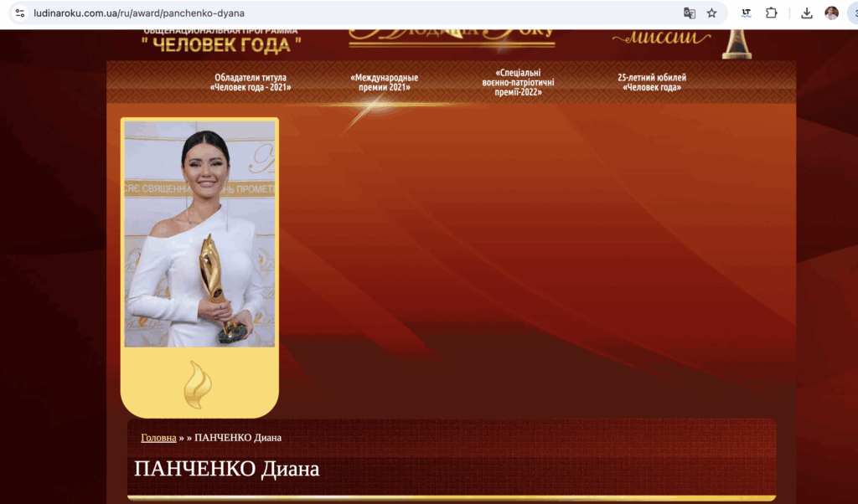Click the ПАНЧЕНКО Диана breadcrumb text
This screenshot has width=858, height=504.
point(238,438)
